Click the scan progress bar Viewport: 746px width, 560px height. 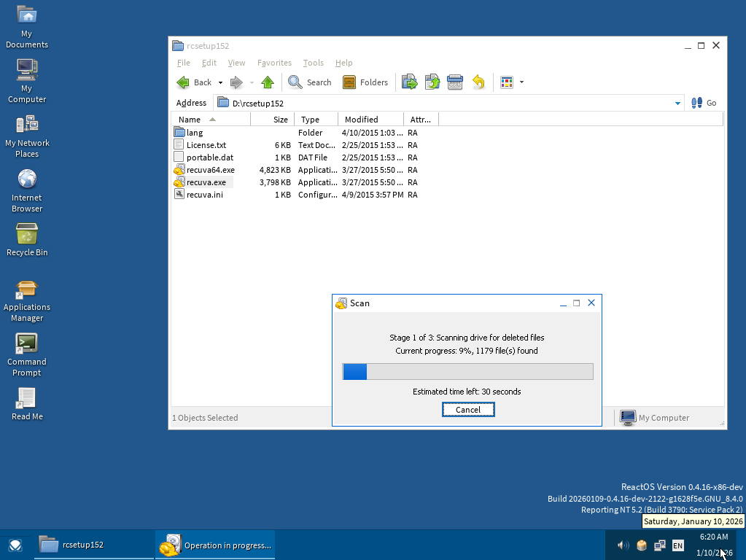pos(467,372)
